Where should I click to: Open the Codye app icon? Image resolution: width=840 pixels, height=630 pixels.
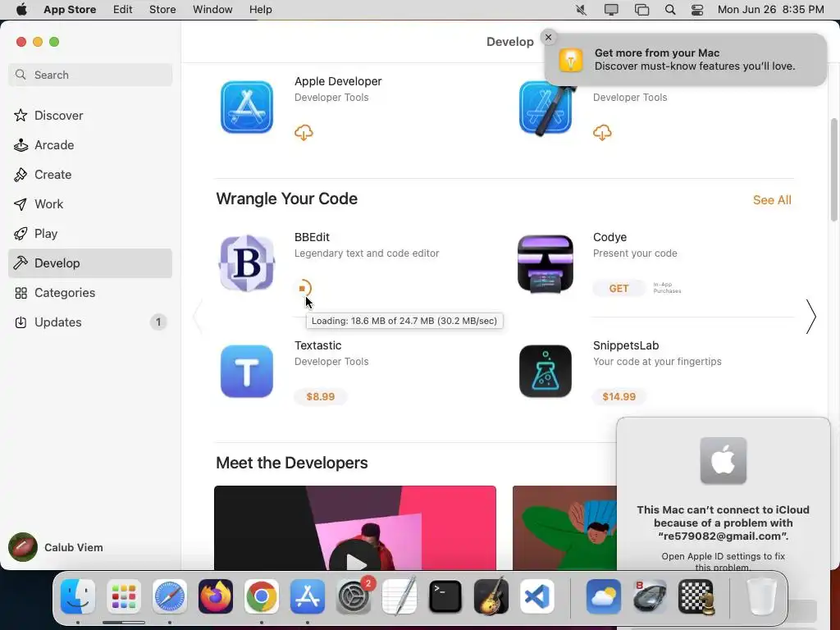tap(546, 263)
